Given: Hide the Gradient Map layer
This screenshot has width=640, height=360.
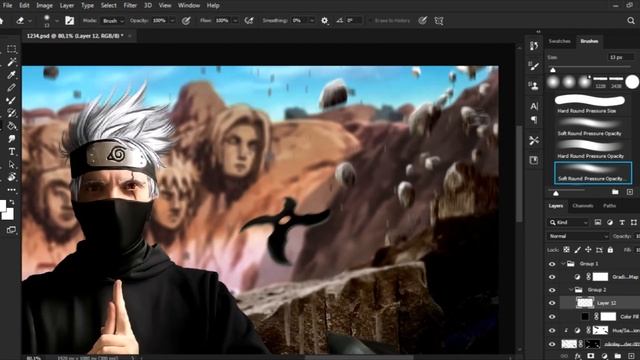Looking at the screenshot, I should click(x=552, y=277).
